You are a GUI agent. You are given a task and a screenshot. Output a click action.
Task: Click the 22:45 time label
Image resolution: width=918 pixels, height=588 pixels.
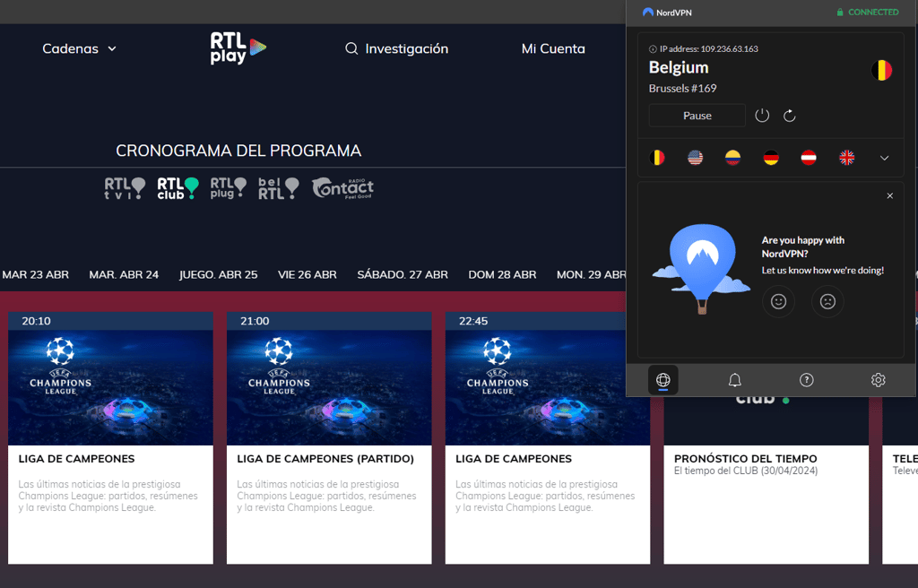473,321
